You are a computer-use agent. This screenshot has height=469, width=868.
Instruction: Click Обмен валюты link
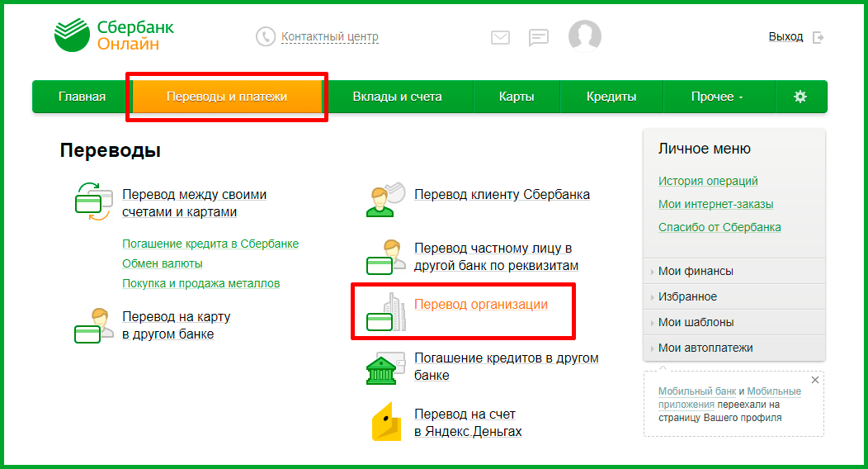coord(163,263)
